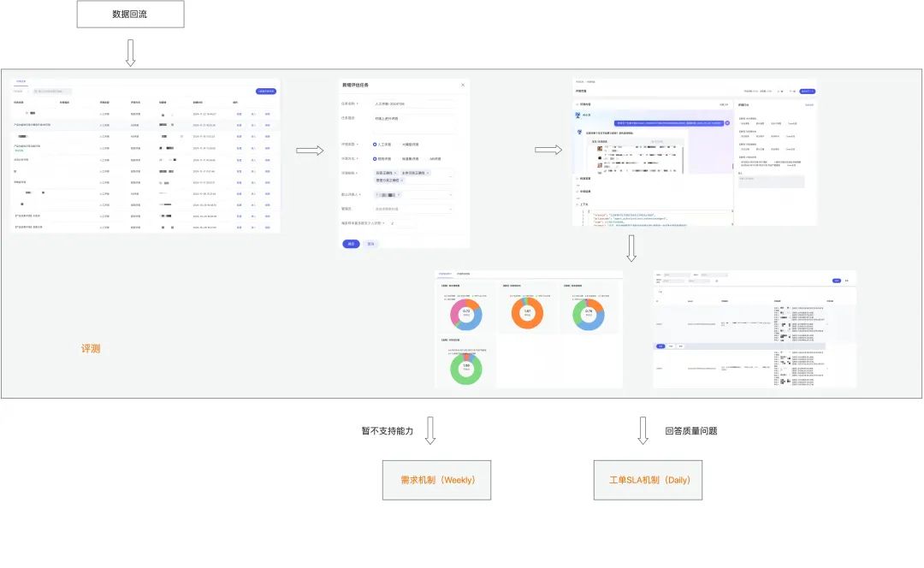Click the 工单SLA机制（Daily）box
Screen dimensions: 924x568
649,480
